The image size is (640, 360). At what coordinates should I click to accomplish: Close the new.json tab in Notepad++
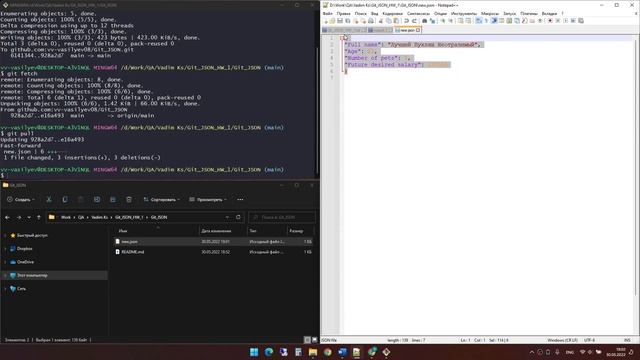[x=418, y=30]
